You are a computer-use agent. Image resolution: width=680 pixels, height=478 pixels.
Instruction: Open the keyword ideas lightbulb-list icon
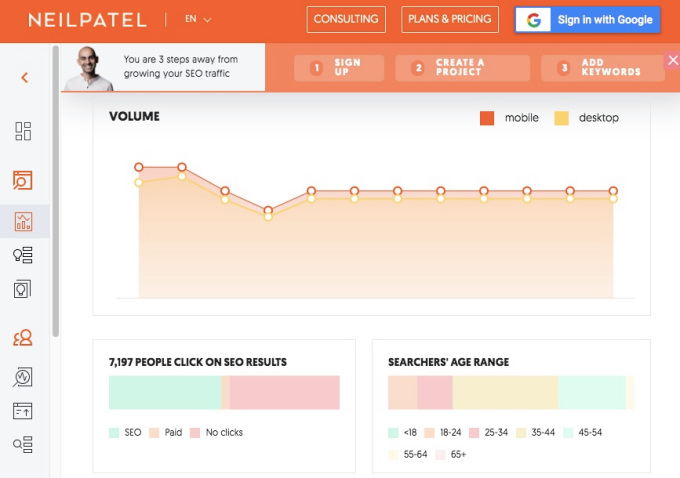pyautogui.click(x=23, y=255)
